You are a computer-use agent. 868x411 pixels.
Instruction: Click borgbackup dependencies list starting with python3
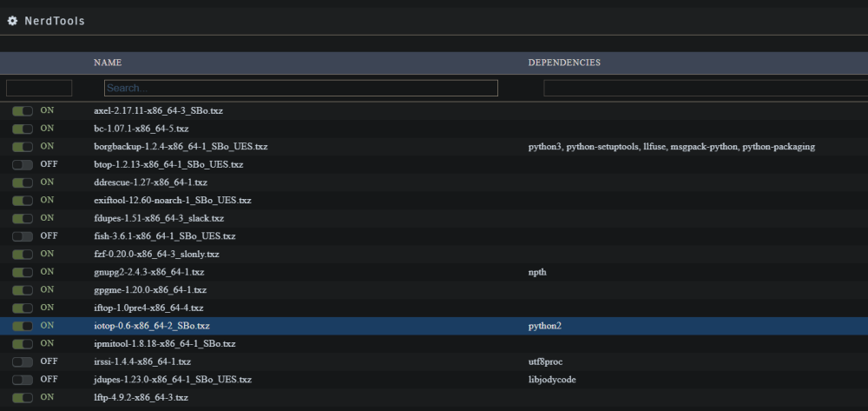[672, 147]
